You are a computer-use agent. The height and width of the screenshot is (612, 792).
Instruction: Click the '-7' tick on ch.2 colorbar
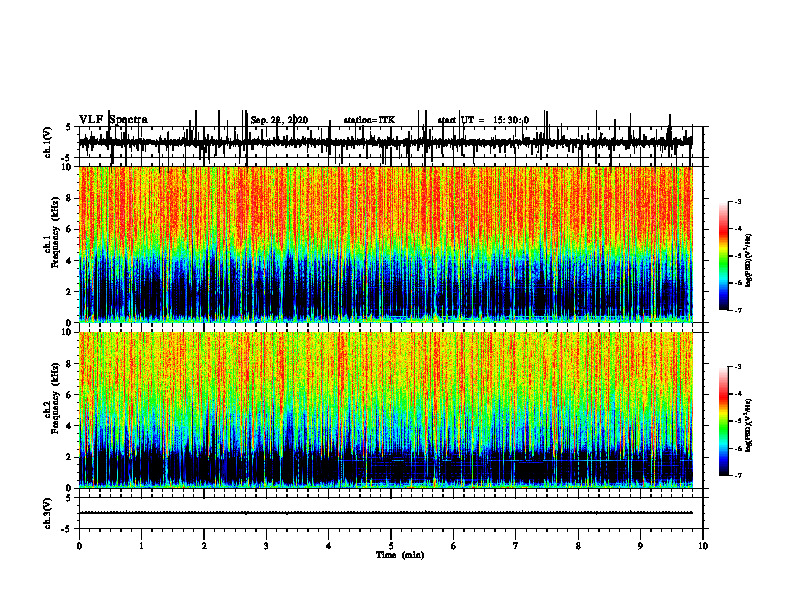coord(737,475)
